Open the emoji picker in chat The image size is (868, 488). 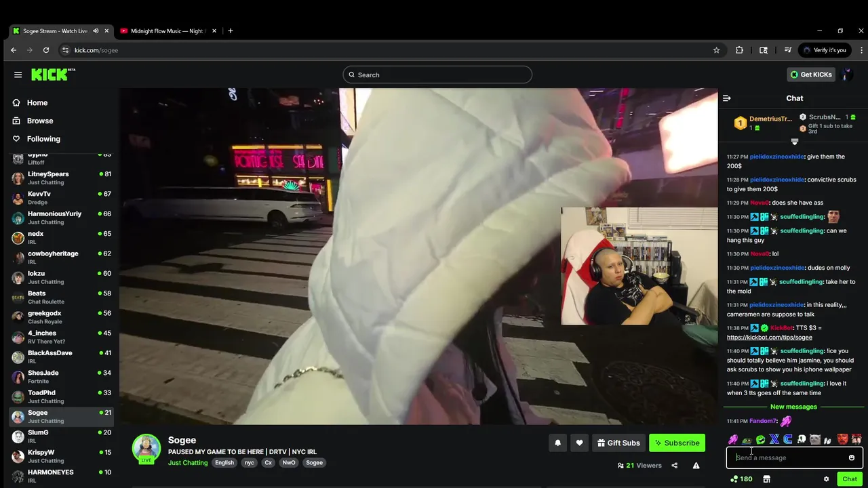tap(852, 457)
